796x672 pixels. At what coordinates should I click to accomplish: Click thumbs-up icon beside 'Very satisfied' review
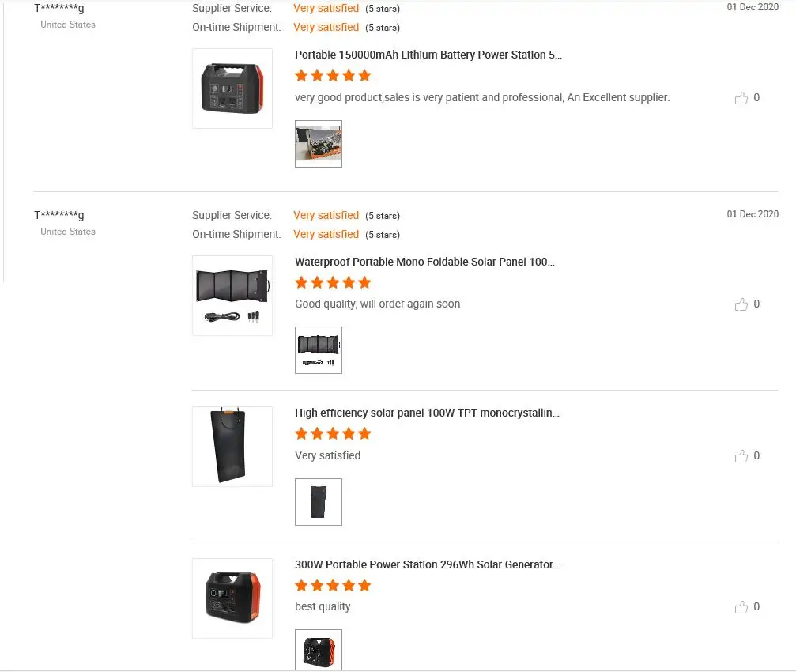pyautogui.click(x=741, y=456)
